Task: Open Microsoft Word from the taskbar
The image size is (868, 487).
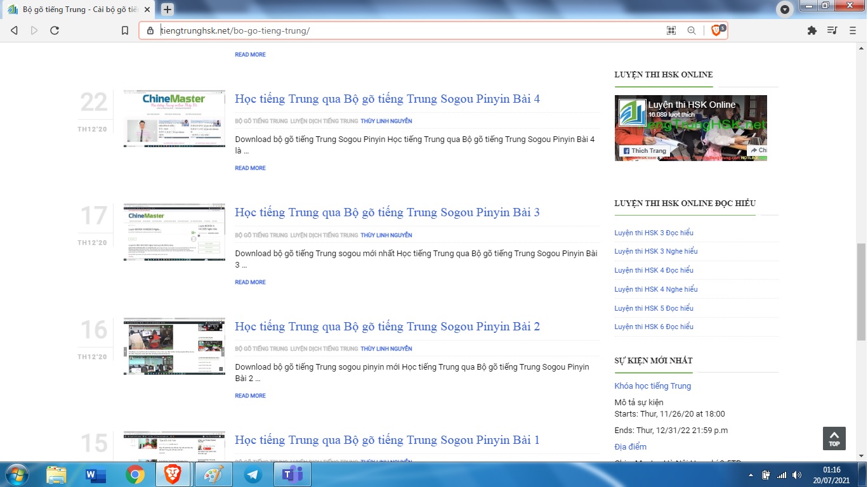Action: point(95,474)
